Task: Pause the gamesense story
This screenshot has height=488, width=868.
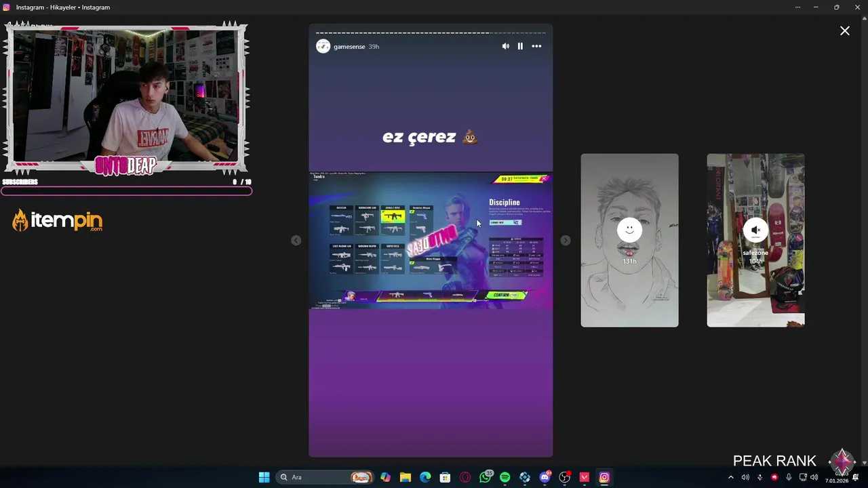Action: [520, 46]
